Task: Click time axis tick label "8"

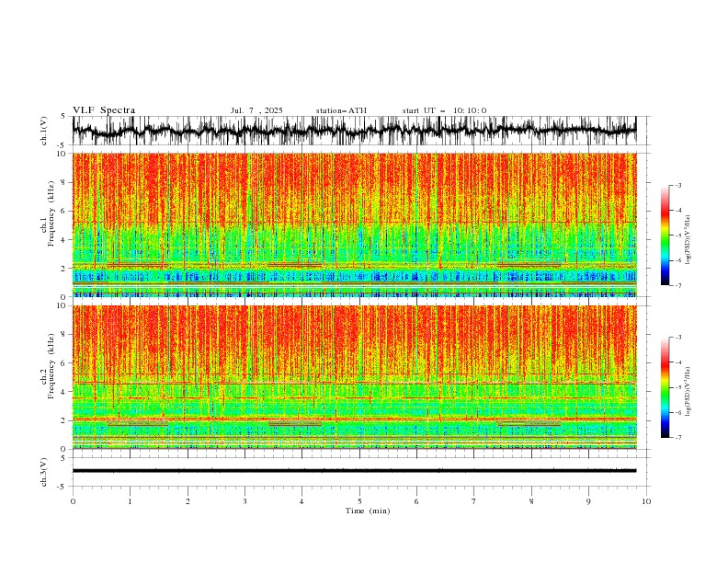Action: pos(531,501)
